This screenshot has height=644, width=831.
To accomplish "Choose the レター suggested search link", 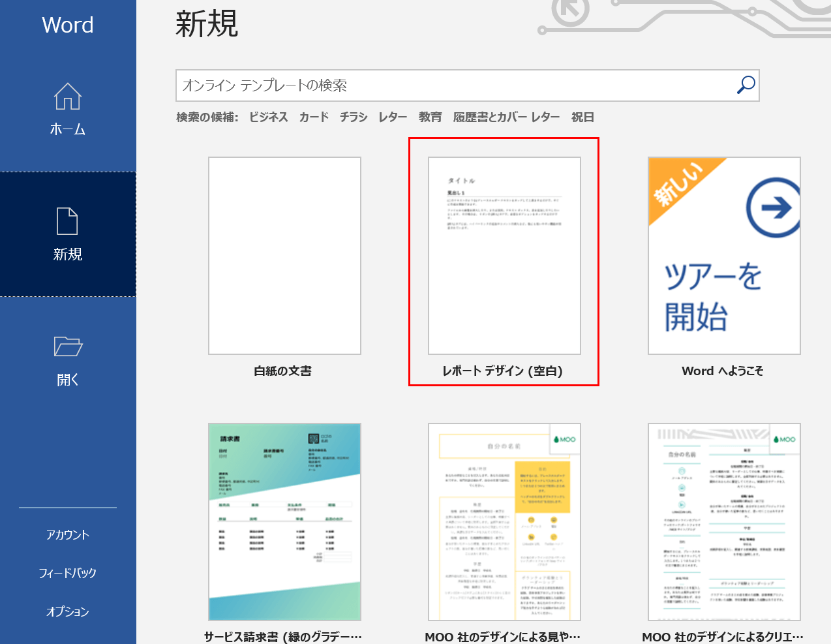I will tap(393, 117).
